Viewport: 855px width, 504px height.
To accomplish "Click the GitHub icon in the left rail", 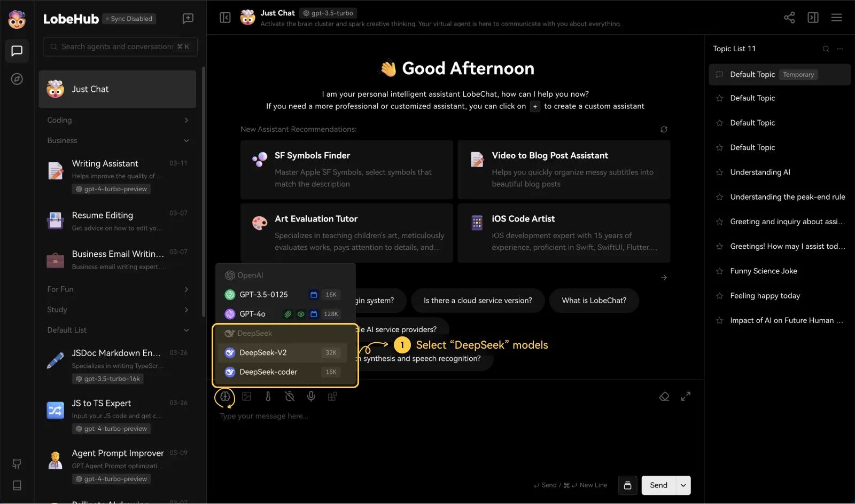I will pos(17,464).
